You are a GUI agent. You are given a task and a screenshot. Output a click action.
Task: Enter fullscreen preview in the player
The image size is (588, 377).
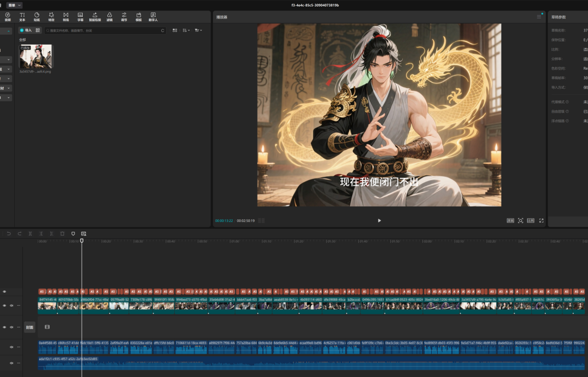[541, 220]
